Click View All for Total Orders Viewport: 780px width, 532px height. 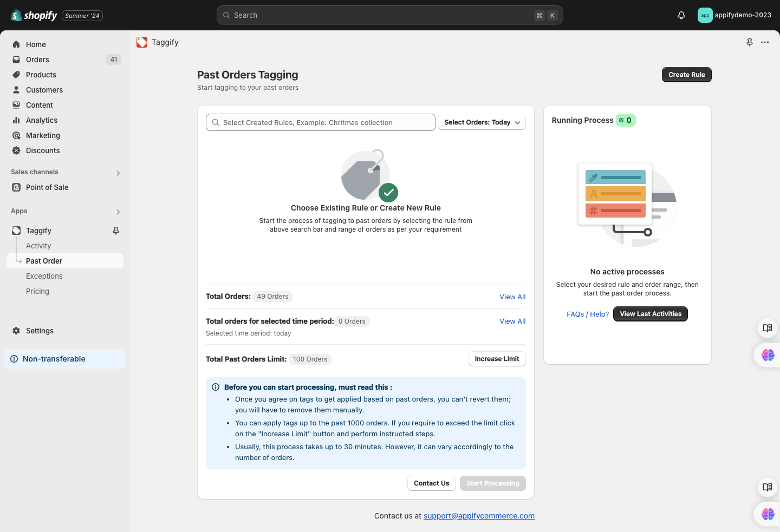[512, 297]
